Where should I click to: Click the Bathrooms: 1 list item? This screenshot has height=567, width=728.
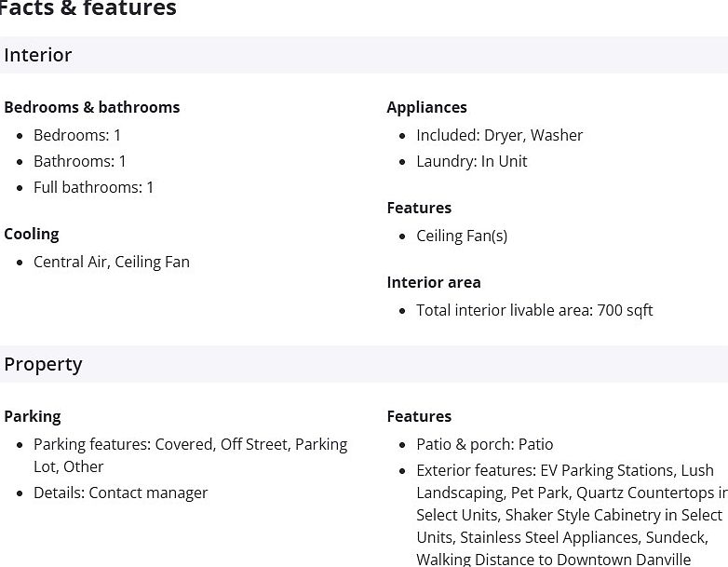point(80,161)
